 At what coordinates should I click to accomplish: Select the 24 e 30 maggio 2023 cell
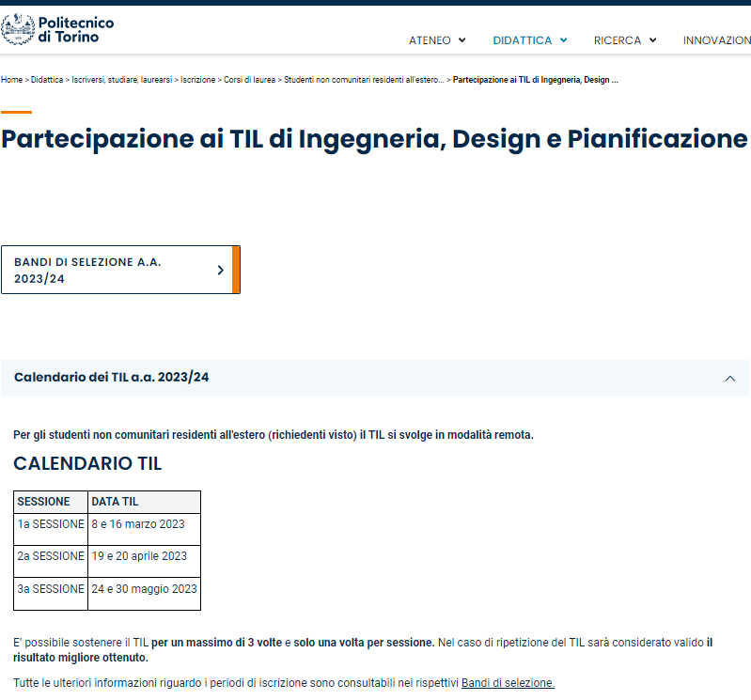144,594
